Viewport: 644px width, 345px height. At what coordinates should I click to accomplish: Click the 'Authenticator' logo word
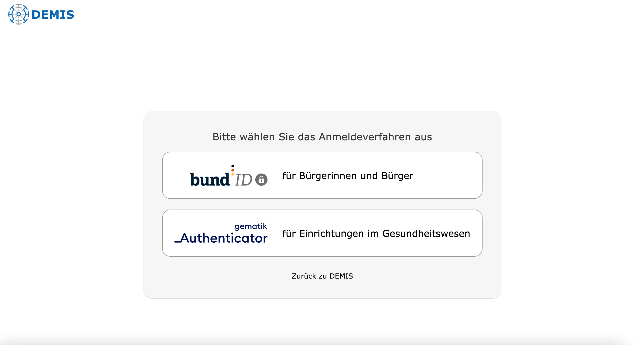pyautogui.click(x=224, y=238)
